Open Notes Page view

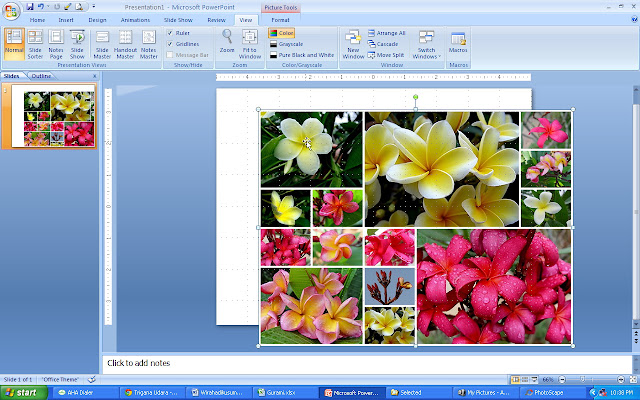coord(56,44)
